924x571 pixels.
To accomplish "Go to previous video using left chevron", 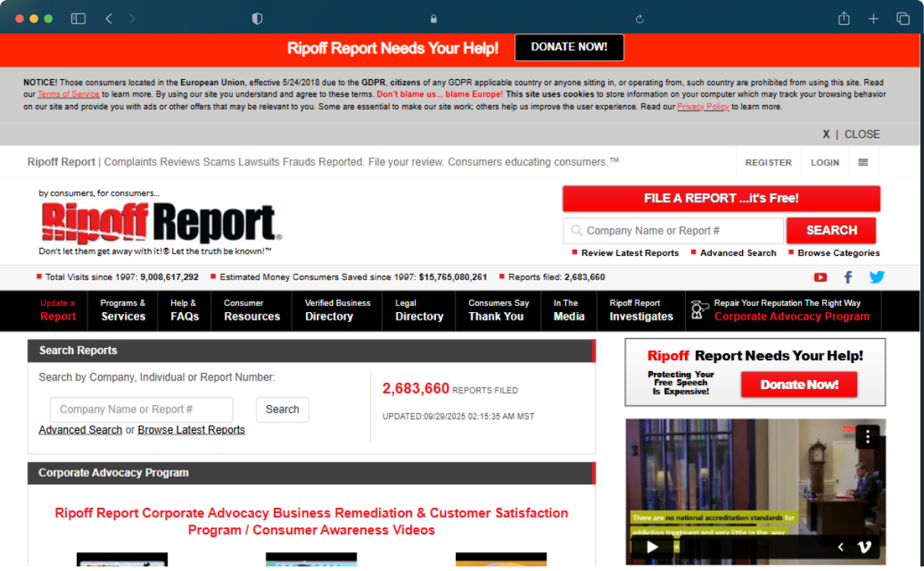I will click(x=841, y=547).
